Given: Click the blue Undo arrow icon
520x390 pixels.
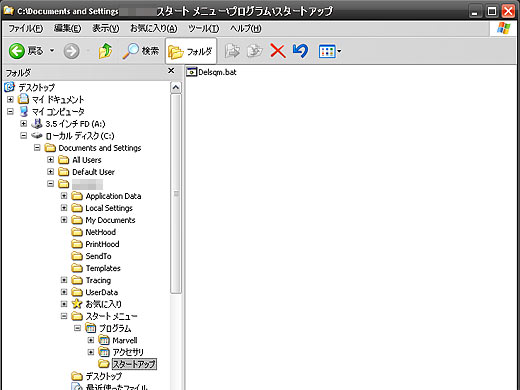Looking at the screenshot, I should 300,51.
